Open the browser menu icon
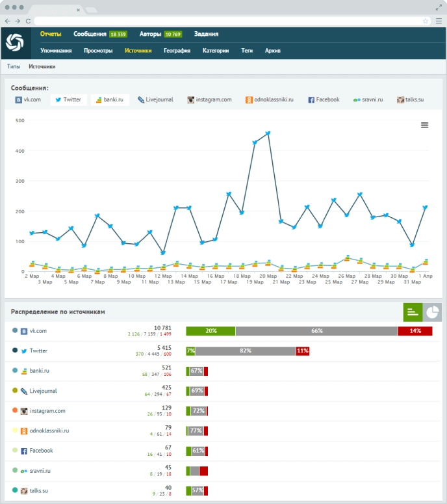The image size is (447, 504). (439, 21)
